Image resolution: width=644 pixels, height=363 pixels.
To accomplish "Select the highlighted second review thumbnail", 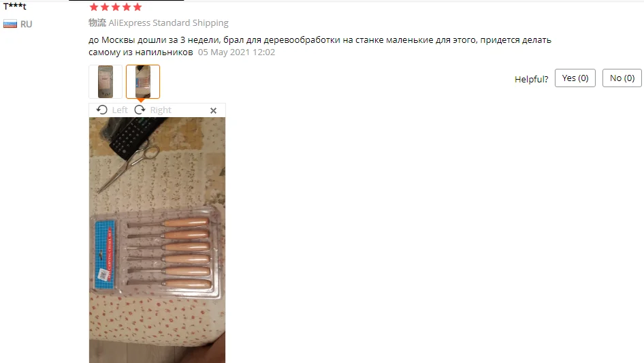I will 143,82.
